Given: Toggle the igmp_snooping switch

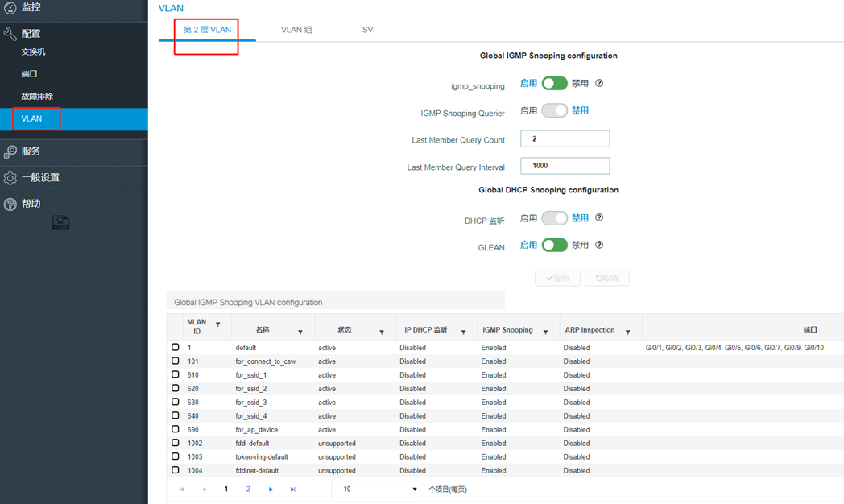Looking at the screenshot, I should tap(554, 84).
